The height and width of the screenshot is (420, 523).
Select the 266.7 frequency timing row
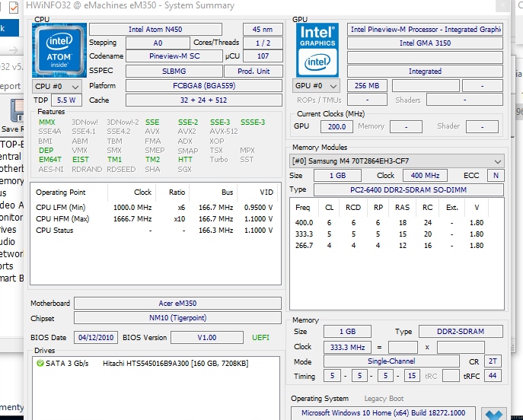click(x=389, y=245)
